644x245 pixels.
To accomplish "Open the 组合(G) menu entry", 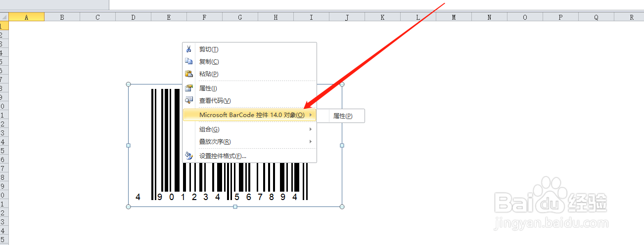I will [x=249, y=129].
